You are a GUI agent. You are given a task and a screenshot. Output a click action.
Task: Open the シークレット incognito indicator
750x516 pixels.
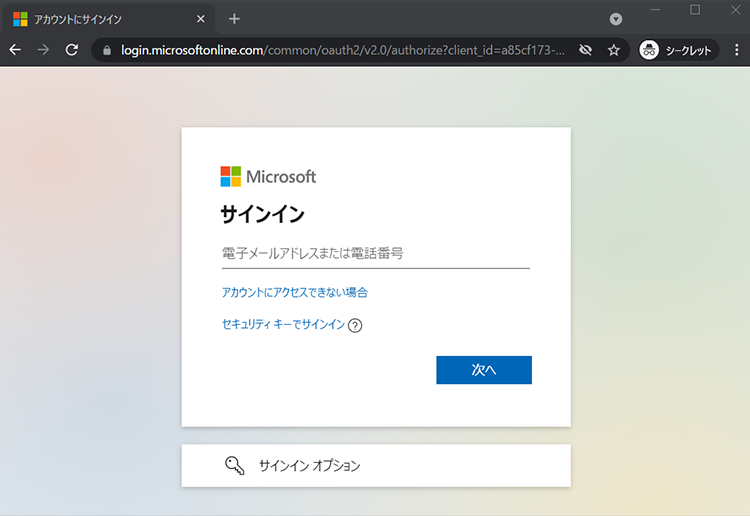(678, 50)
